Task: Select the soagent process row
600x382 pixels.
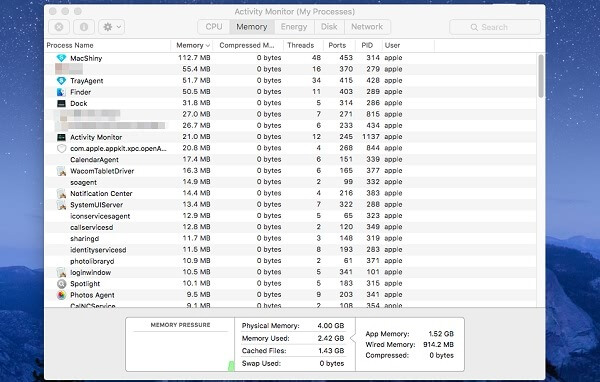Action: pyautogui.click(x=291, y=182)
